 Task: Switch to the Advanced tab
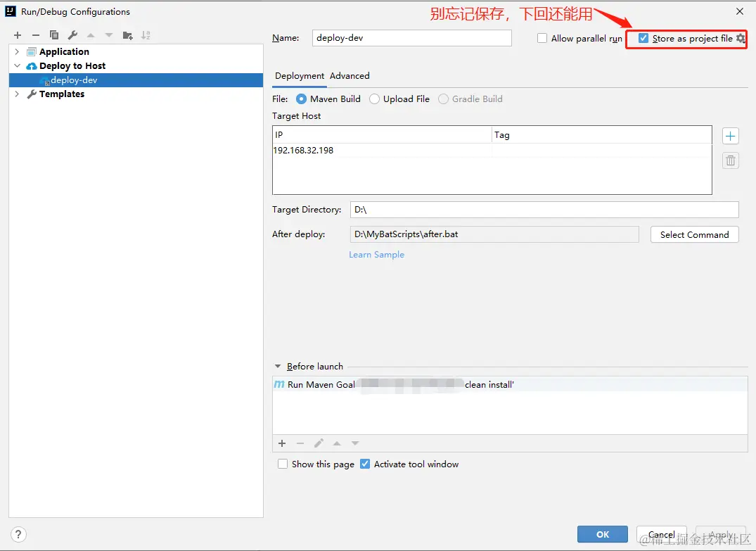coord(350,76)
